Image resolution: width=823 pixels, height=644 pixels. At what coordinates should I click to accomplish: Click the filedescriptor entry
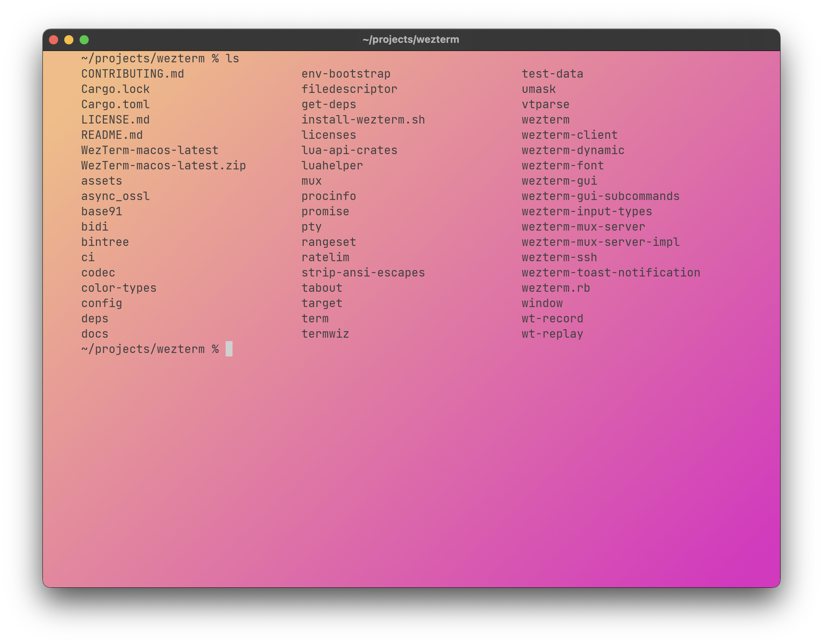350,89
